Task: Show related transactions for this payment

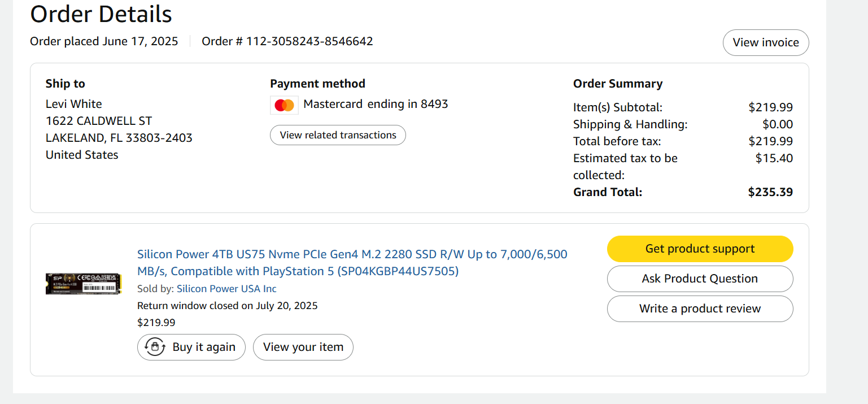Action: (x=338, y=135)
